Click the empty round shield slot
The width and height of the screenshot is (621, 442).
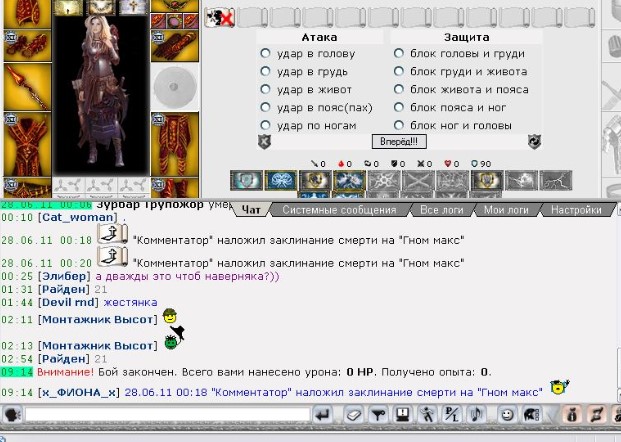(x=176, y=86)
